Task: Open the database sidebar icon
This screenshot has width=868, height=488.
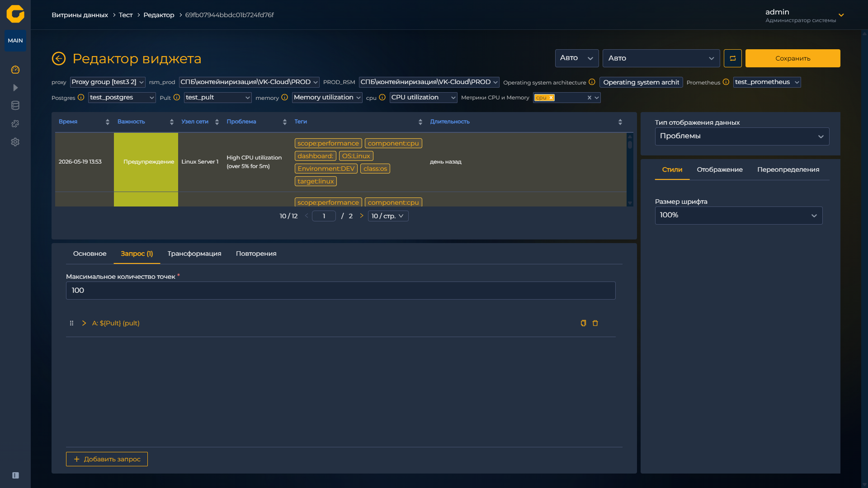Action: [15, 106]
